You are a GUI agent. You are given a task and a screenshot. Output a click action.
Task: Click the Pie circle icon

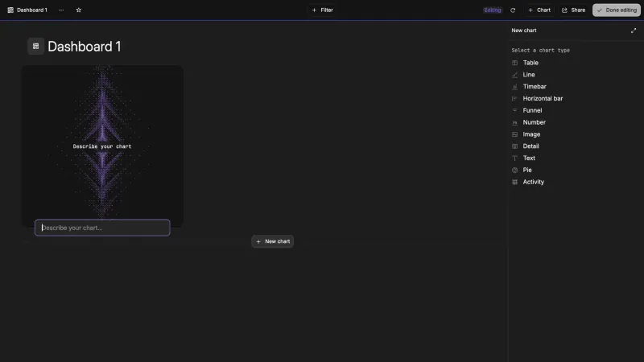coord(514,170)
